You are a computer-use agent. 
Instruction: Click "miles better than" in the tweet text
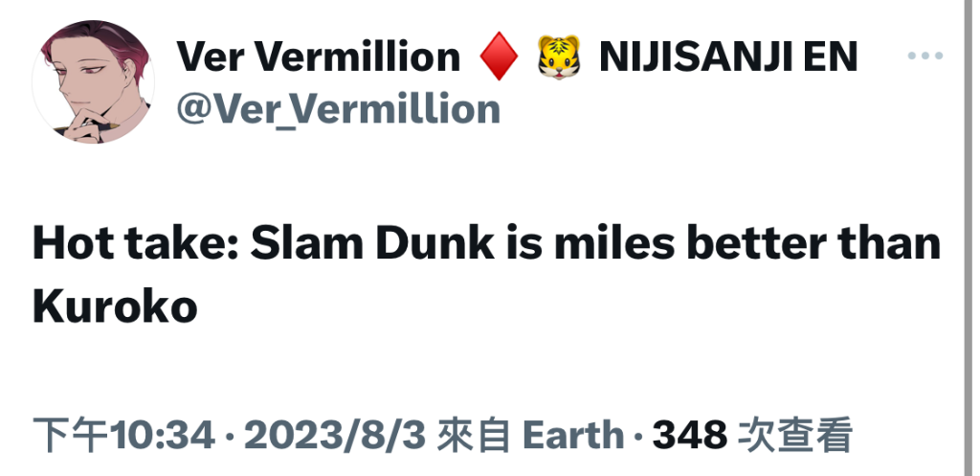pos(747,243)
